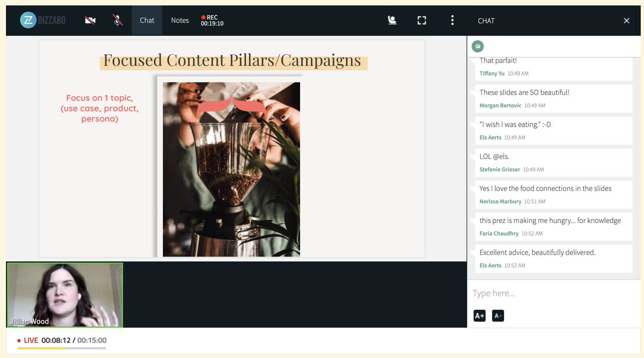Open the Notes tab
Image resolution: width=644 pixels, height=358 pixels.
[180, 20]
